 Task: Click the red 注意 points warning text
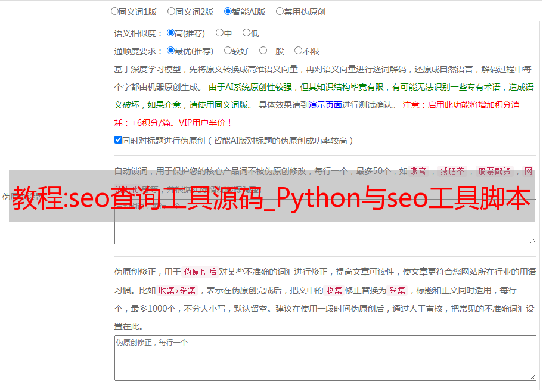click(x=317, y=114)
